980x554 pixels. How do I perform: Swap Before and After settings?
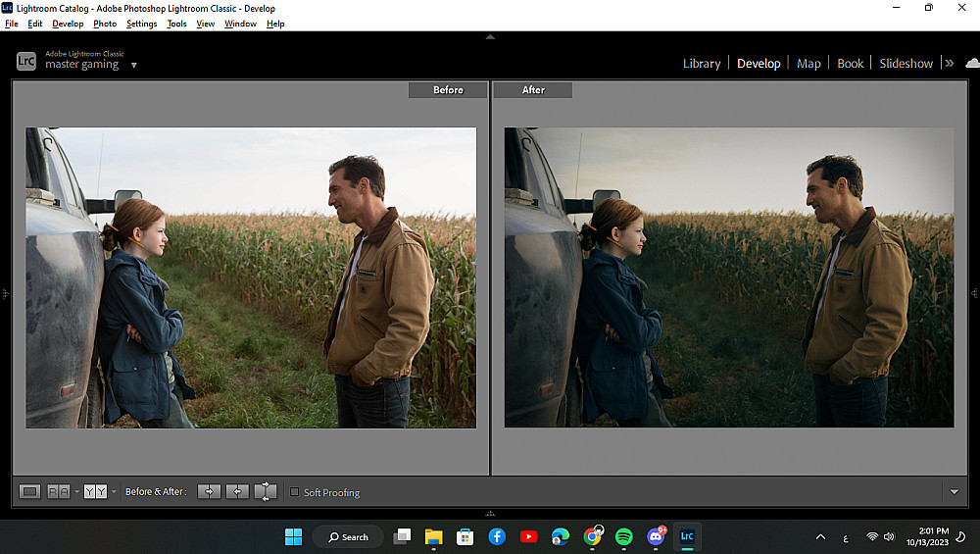pyautogui.click(x=266, y=491)
